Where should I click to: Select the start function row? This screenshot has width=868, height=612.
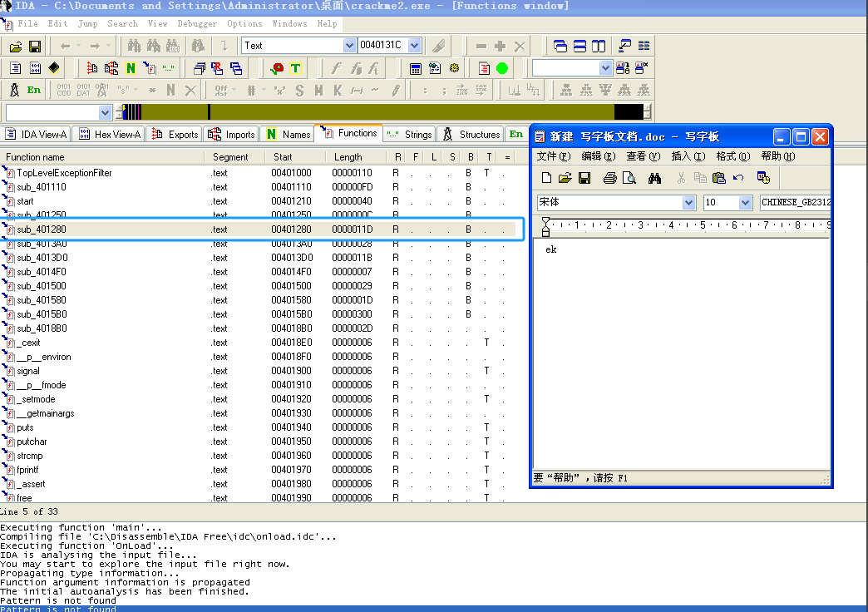[x=258, y=201]
